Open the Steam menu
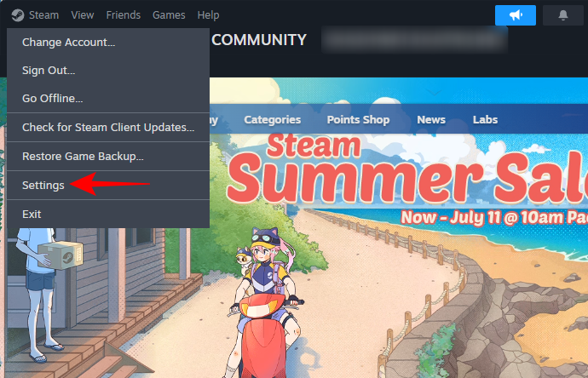Image resolution: width=588 pixels, height=378 pixels. pos(43,15)
